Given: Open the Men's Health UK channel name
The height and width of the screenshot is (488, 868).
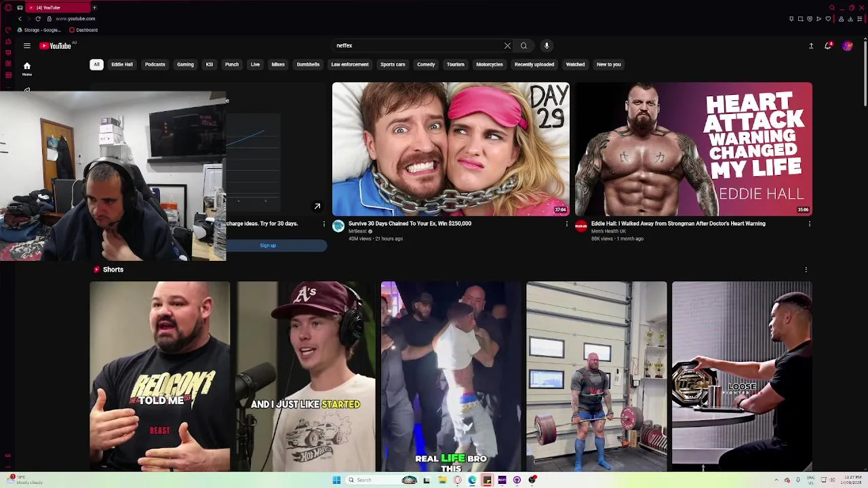Looking at the screenshot, I should (x=608, y=231).
